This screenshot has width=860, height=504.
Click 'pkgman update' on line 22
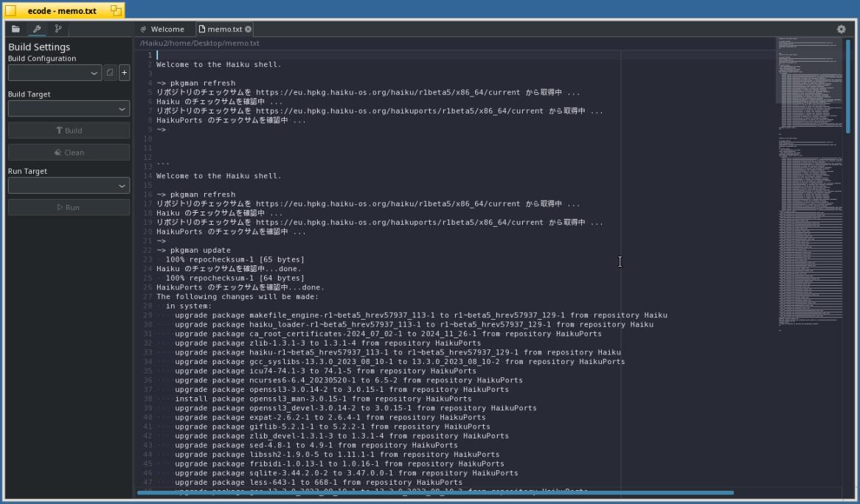(x=200, y=251)
